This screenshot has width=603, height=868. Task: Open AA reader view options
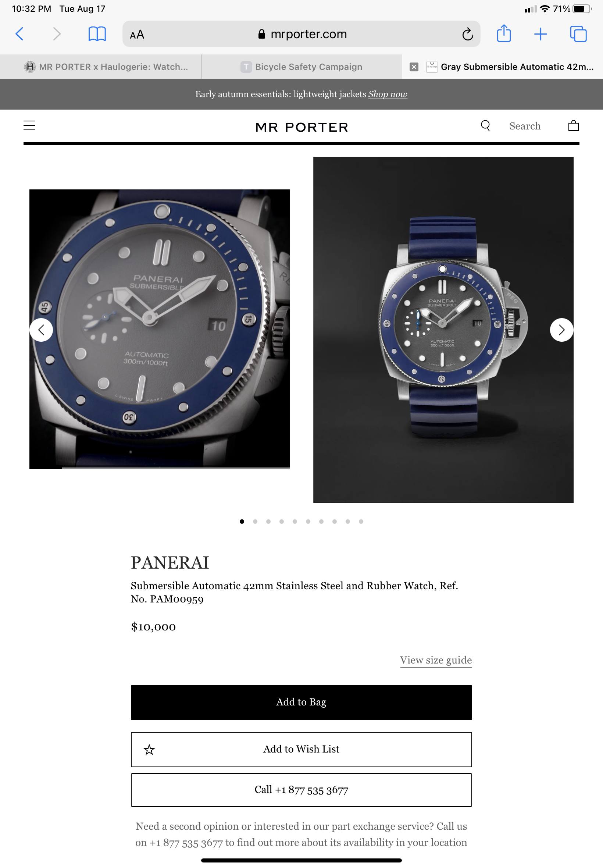(x=137, y=35)
